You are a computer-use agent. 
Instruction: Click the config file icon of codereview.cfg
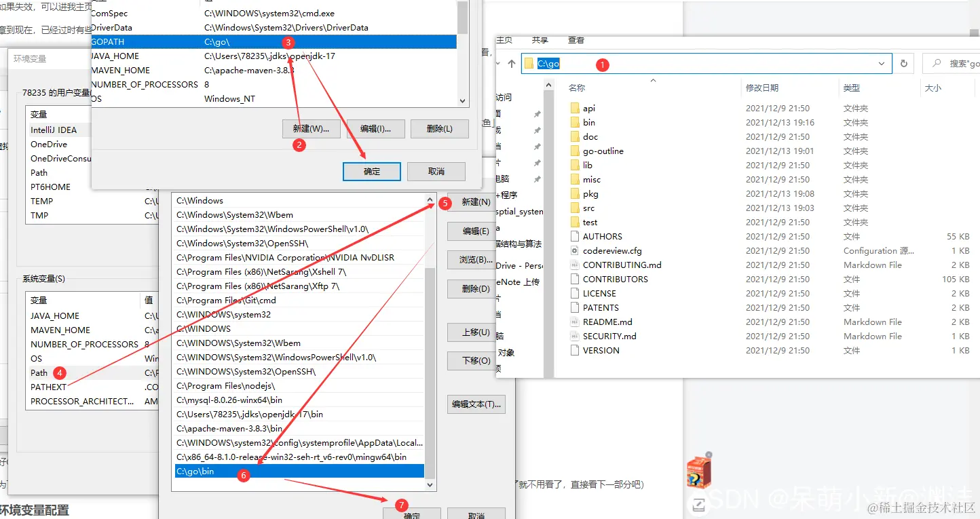click(574, 251)
